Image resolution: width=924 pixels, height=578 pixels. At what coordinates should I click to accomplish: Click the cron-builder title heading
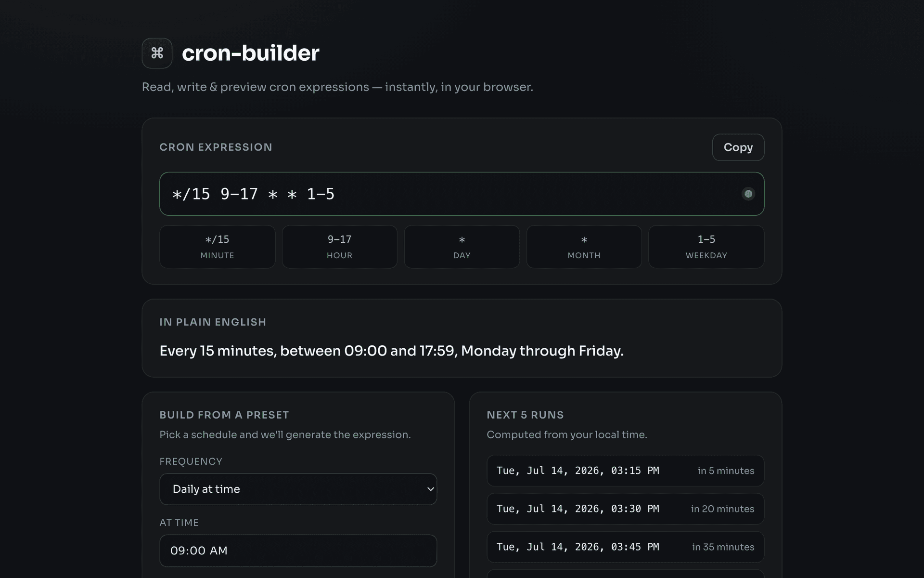pyautogui.click(x=250, y=53)
